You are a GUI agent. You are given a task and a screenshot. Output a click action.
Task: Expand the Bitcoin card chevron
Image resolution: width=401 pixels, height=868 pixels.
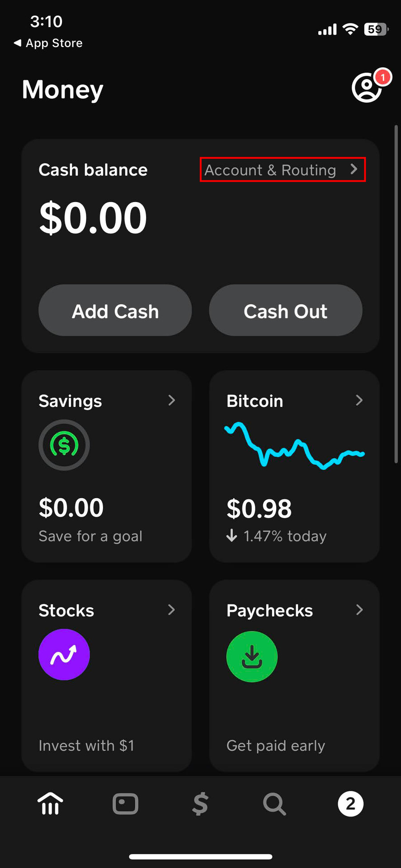[x=359, y=400]
